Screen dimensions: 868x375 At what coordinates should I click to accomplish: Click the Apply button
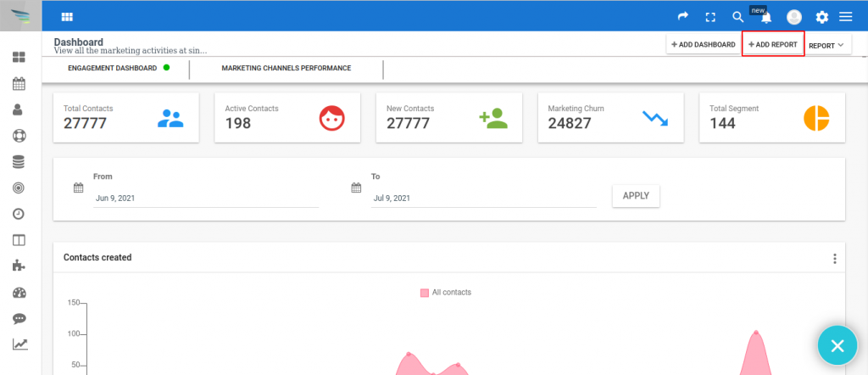636,195
